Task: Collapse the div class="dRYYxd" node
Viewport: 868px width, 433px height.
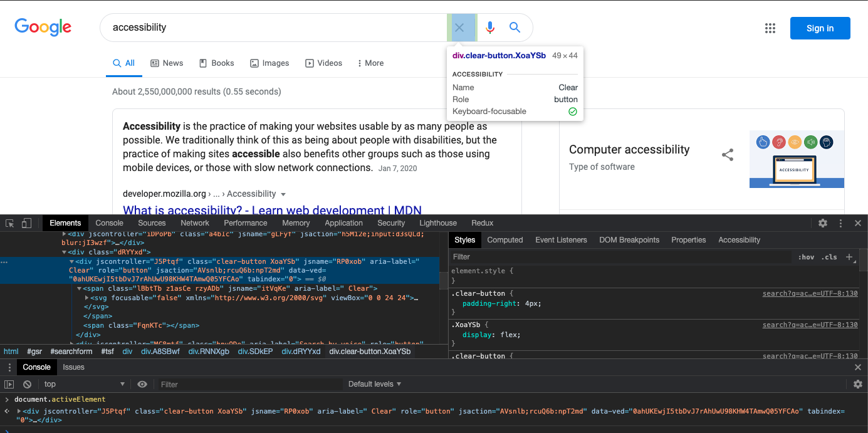Action: click(64, 252)
